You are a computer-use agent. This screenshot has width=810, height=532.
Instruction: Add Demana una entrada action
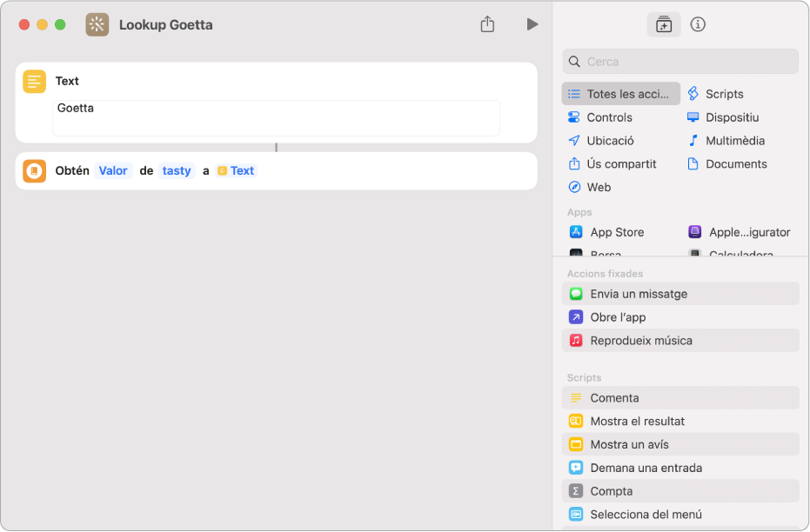tap(680, 468)
